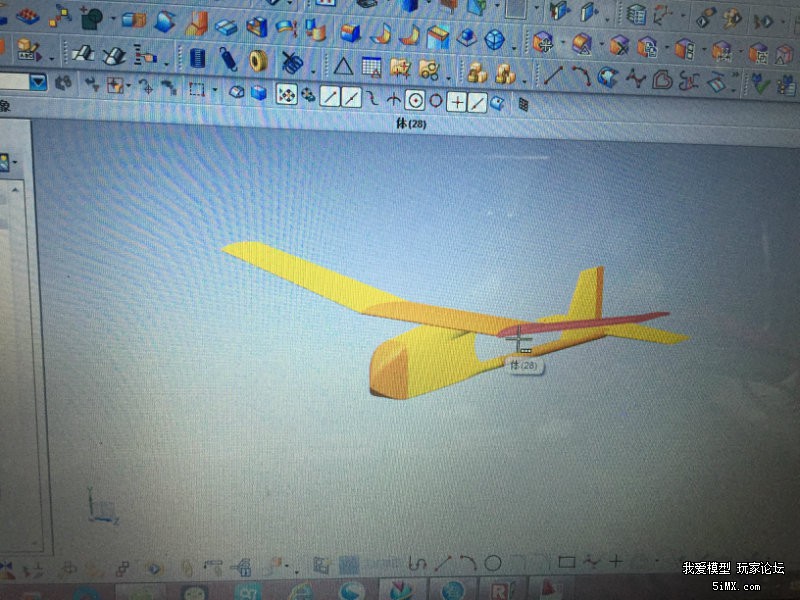Open the blue ribbed cylinder gear tool
800x600 pixels.
click(197, 58)
